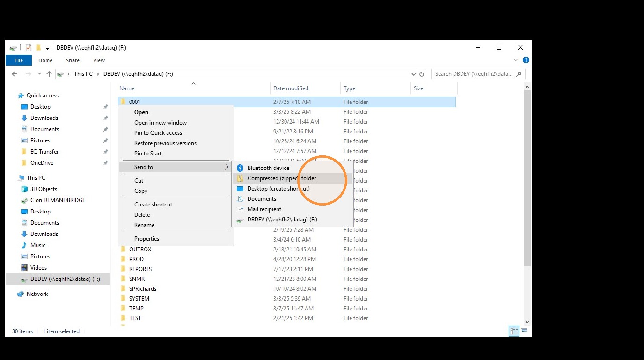Click the Up one level arrow

[x=49, y=74]
